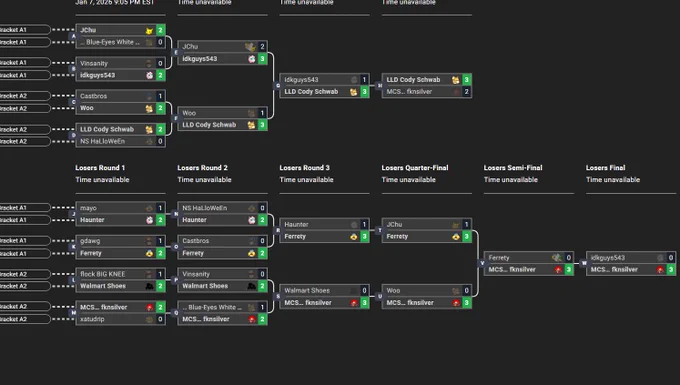
Task: Click Vinsanity player name in match B
Action: coord(94,63)
